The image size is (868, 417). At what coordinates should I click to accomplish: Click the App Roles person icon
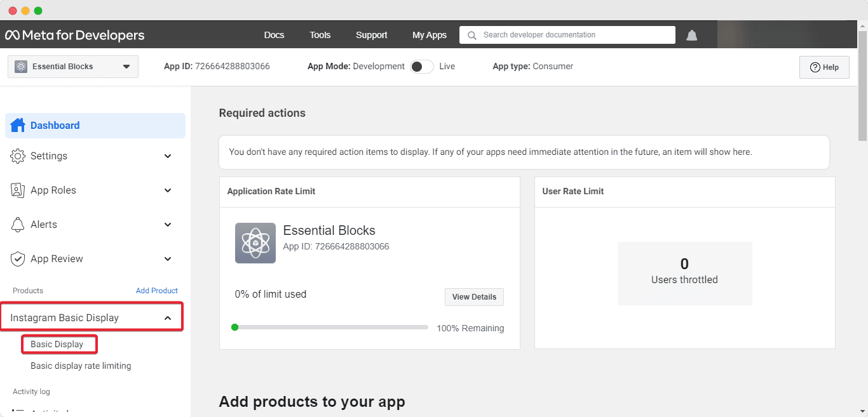click(x=18, y=190)
